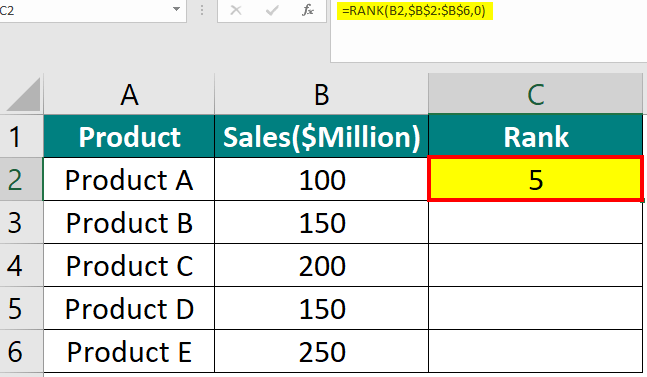The height and width of the screenshot is (377, 647).
Task: Click the "Sales($Million)" header cell
Action: pyautogui.click(x=321, y=137)
